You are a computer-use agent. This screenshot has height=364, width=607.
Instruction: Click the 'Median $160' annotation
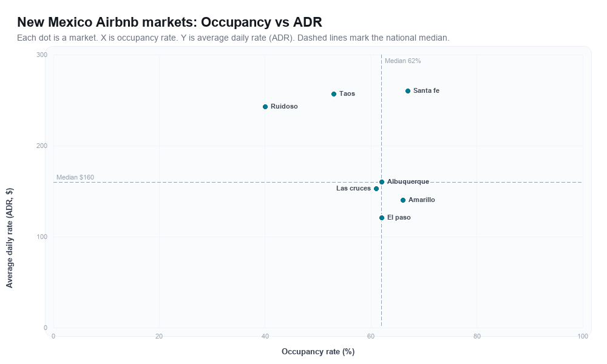pos(75,177)
